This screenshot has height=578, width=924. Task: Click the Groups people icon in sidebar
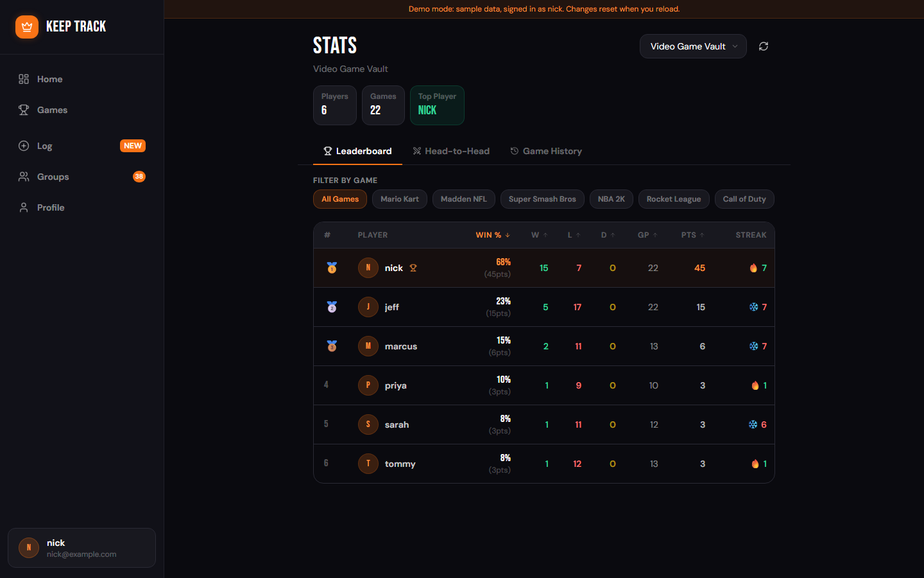(x=24, y=177)
